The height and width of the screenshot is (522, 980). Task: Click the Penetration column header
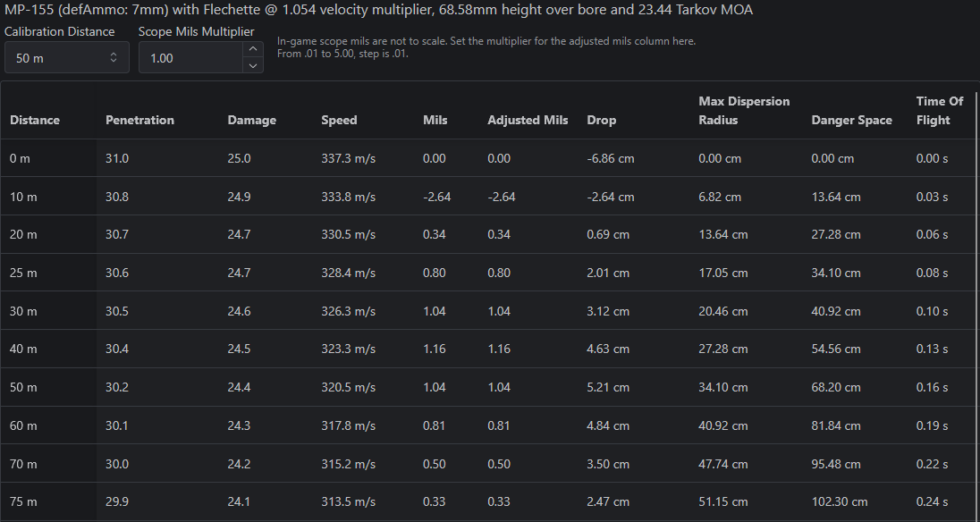(140, 120)
